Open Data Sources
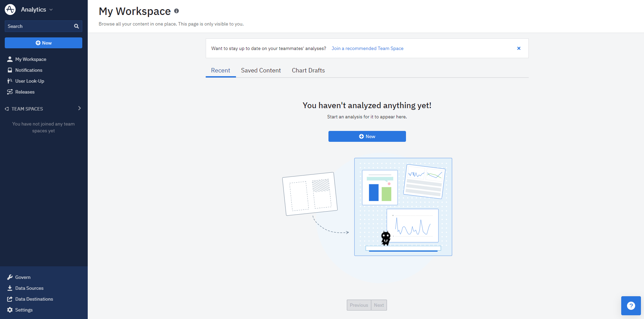Screen dimensions: 644x319 [x=29, y=288]
